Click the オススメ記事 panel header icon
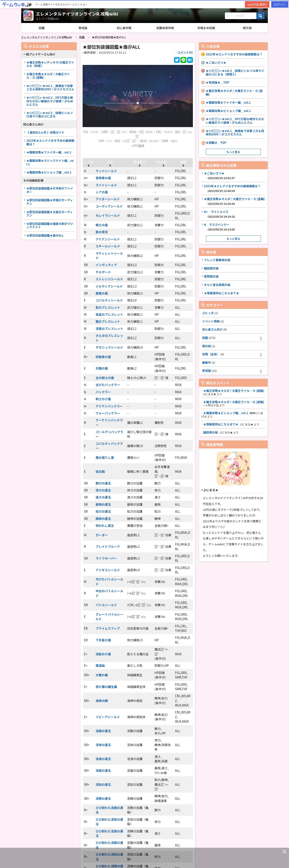Viewport: 289px width, 868px height. tap(25, 46)
